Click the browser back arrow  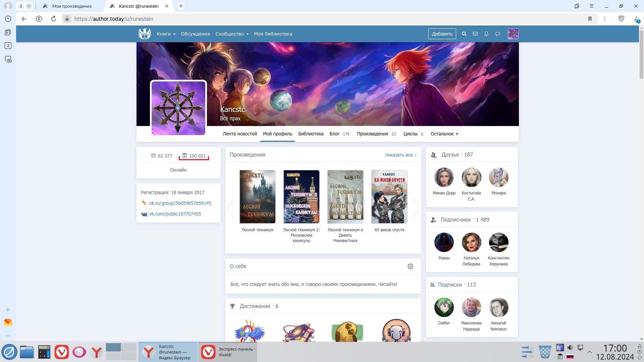pyautogui.click(x=24, y=19)
